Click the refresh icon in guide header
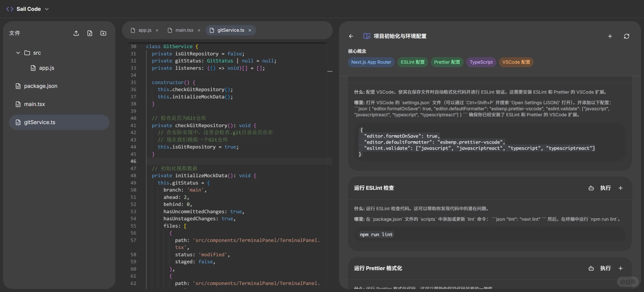 click(627, 36)
